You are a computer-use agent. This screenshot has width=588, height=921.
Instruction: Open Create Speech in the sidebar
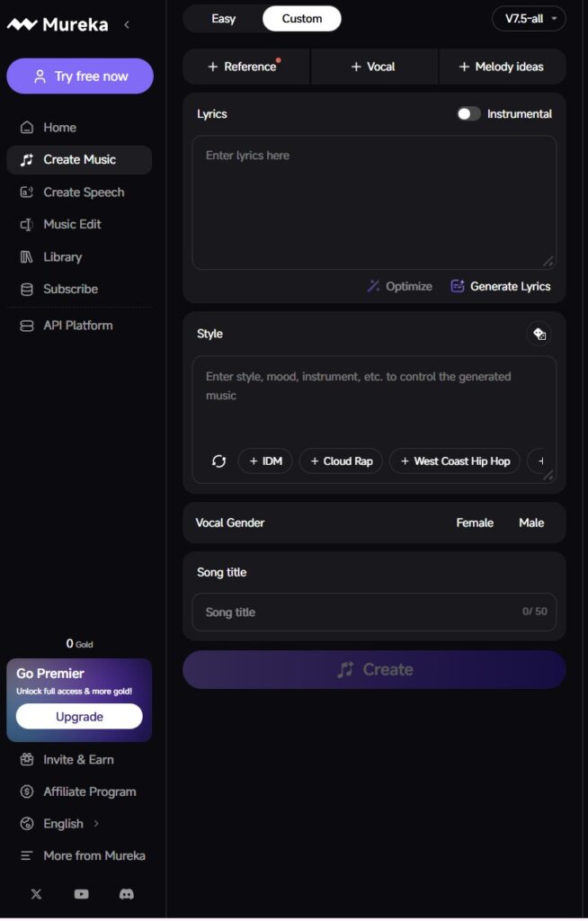tap(84, 192)
